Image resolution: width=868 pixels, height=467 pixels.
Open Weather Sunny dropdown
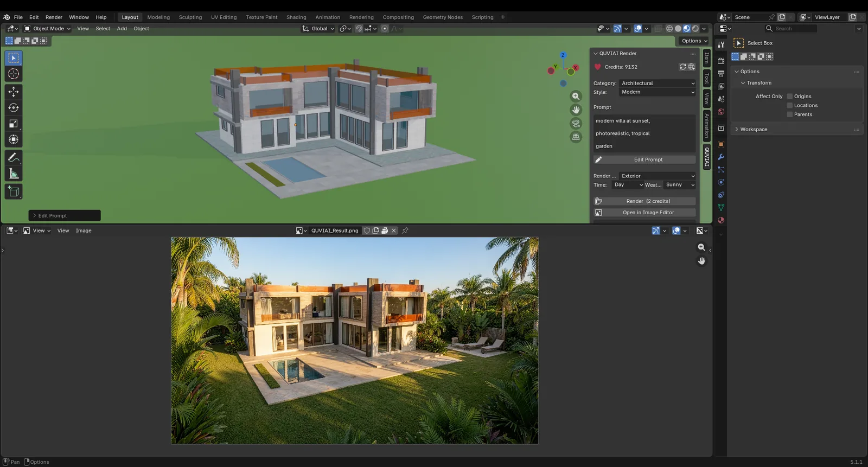pyautogui.click(x=680, y=185)
